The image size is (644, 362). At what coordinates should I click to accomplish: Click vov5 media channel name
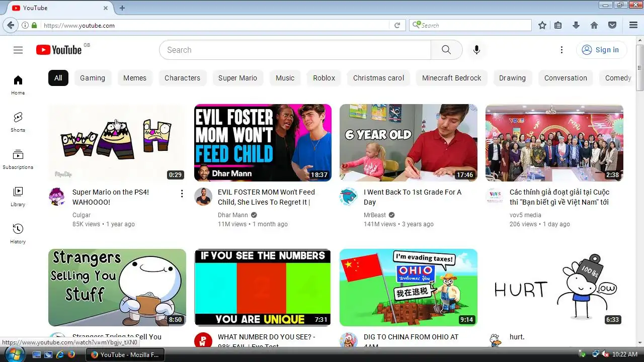pos(525,215)
